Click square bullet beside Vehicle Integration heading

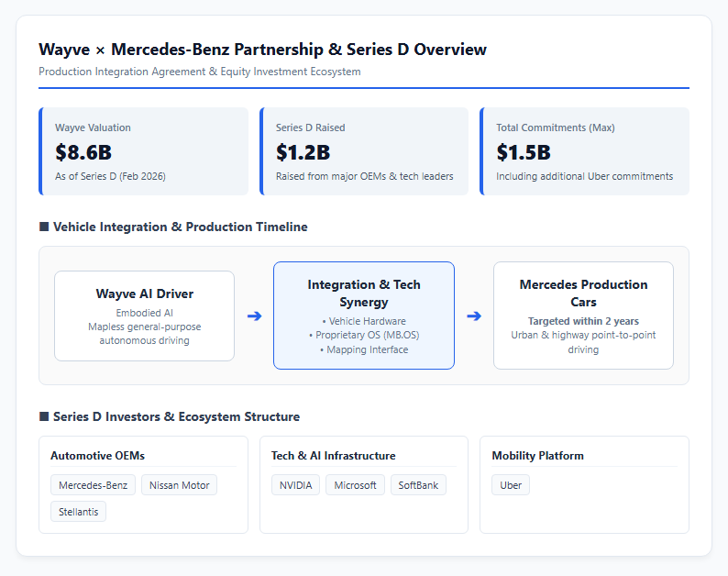coord(44,227)
